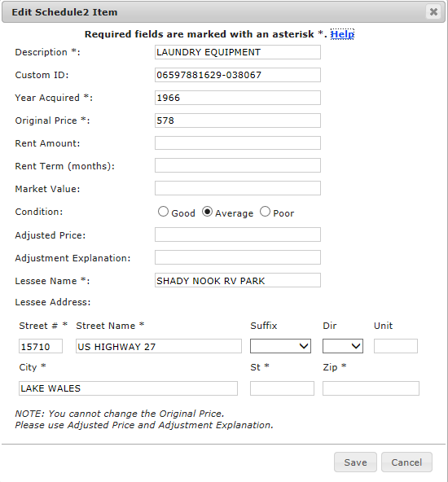Screen dimensions: 448x482
Task: Open the Help link
Action: point(342,34)
